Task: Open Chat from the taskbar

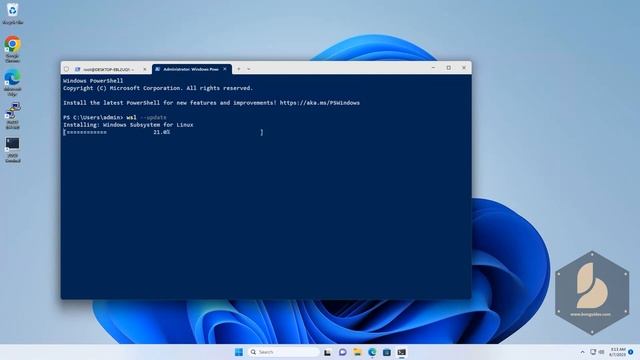Action: point(342,352)
